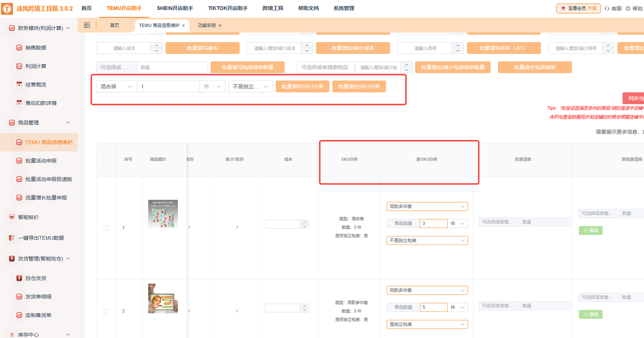Click the 经营概览 sidebar icon

19,84
